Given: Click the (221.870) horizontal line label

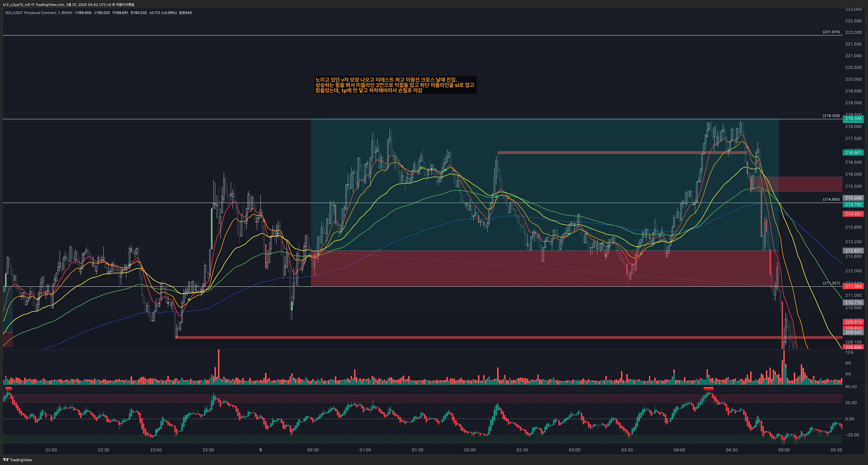Looking at the screenshot, I should pos(831,32).
